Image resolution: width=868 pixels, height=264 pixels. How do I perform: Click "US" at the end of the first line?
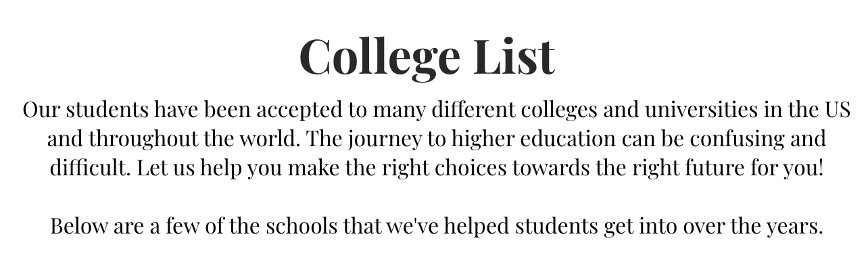coord(836,110)
